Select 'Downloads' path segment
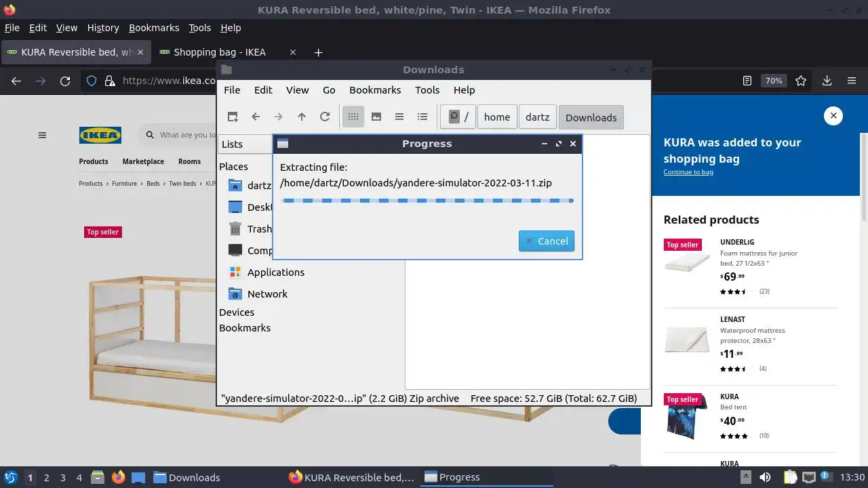868x488 pixels. 591,117
